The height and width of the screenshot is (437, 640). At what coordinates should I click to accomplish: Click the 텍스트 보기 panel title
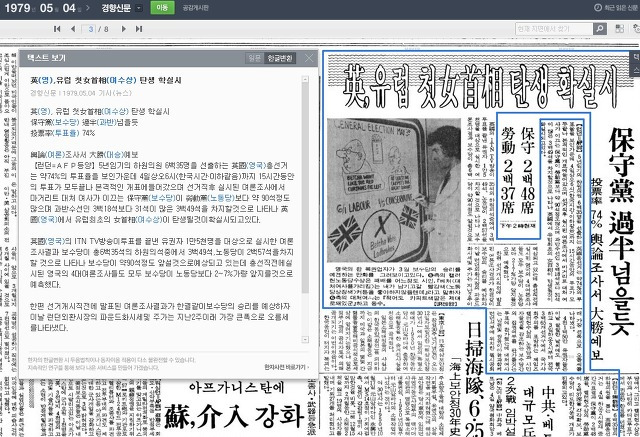pos(46,58)
